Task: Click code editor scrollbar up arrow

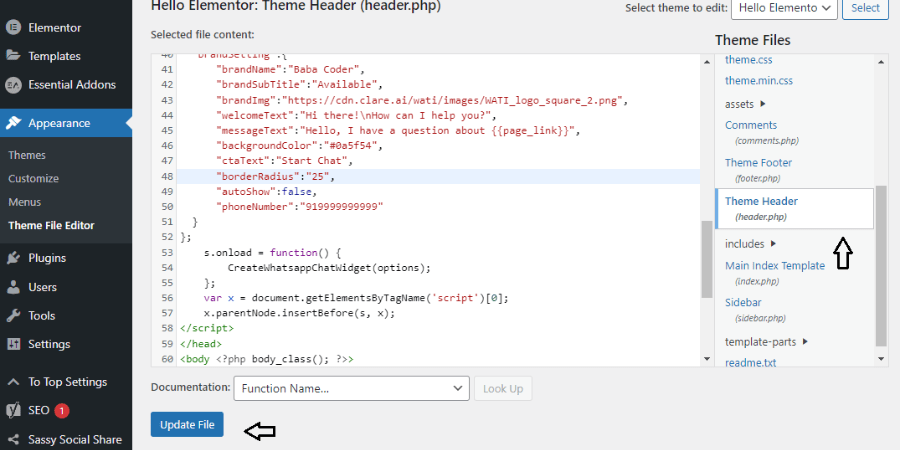Action: tap(707, 60)
